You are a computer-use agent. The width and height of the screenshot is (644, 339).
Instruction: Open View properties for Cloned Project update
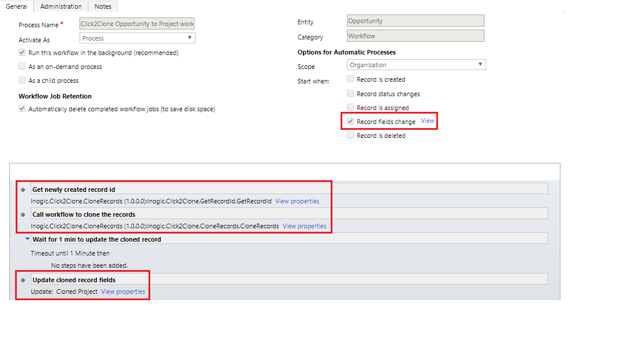click(x=123, y=291)
